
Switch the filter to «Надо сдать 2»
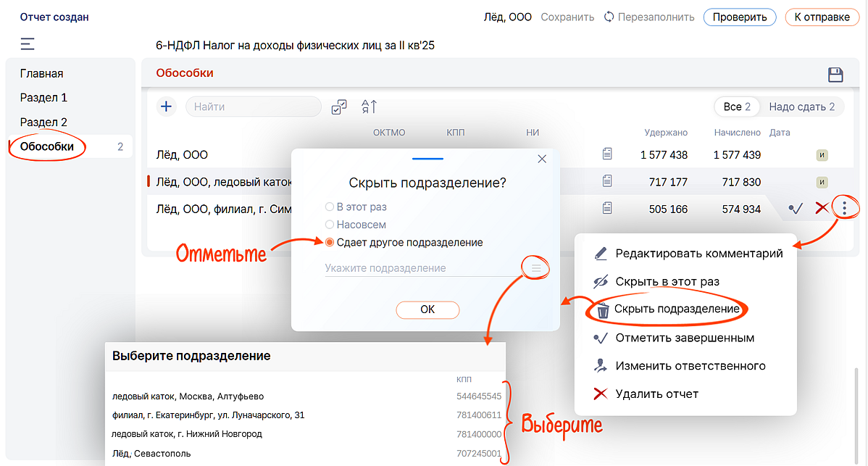pyautogui.click(x=801, y=107)
